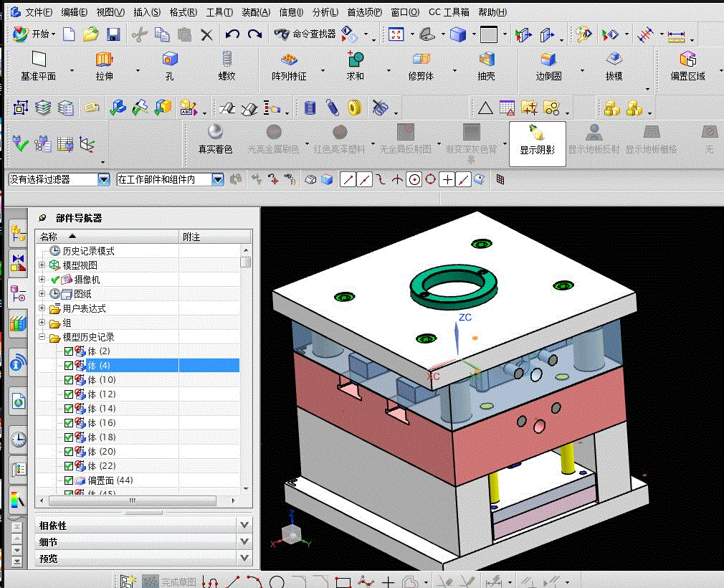Viewport: 724px width, 588px height.
Task: Uncheck the 体 (2) feature checkbox
Action: (x=69, y=351)
